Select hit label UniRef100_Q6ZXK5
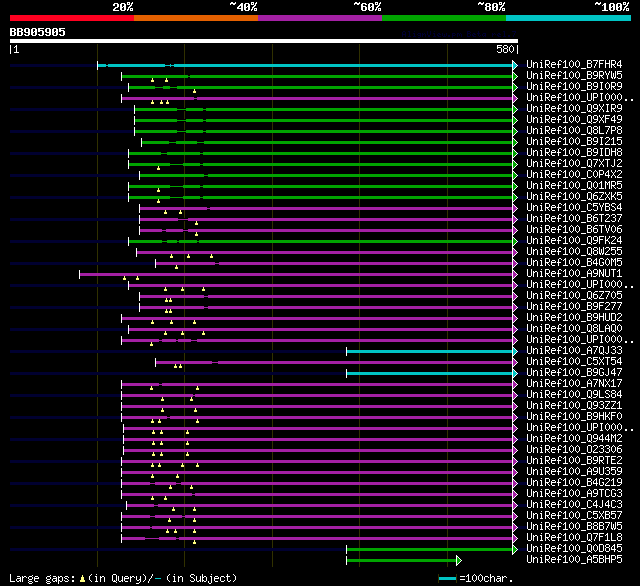Viewport: 640px width, 586px height. [x=574, y=197]
